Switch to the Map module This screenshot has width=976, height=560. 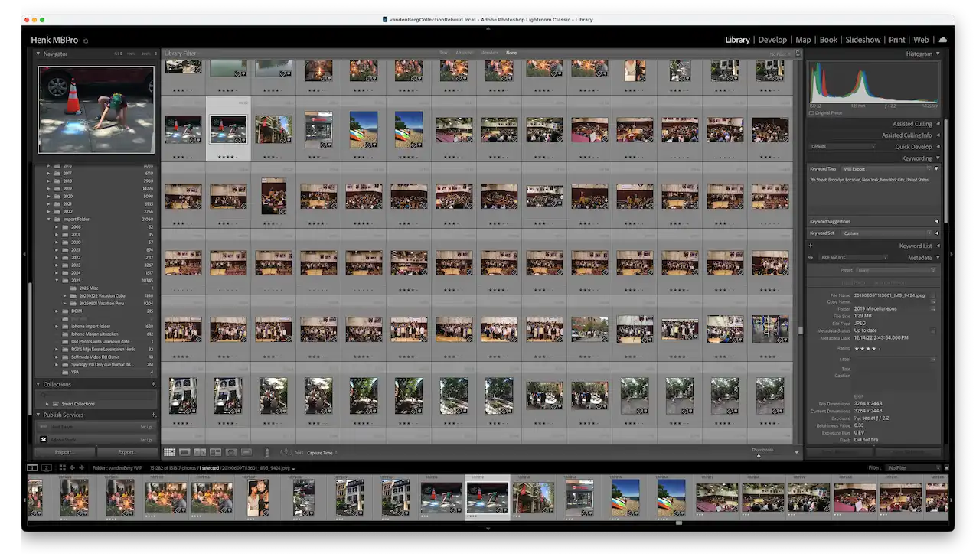803,40
